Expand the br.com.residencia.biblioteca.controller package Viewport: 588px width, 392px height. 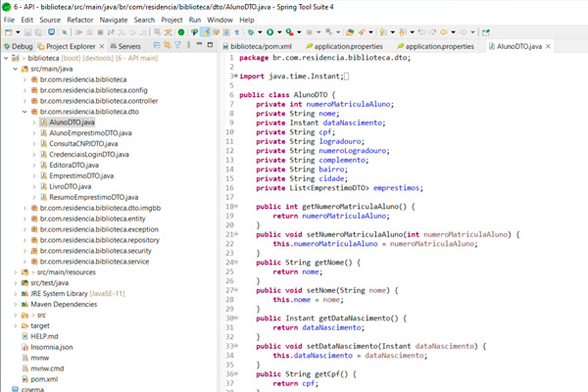pos(24,101)
